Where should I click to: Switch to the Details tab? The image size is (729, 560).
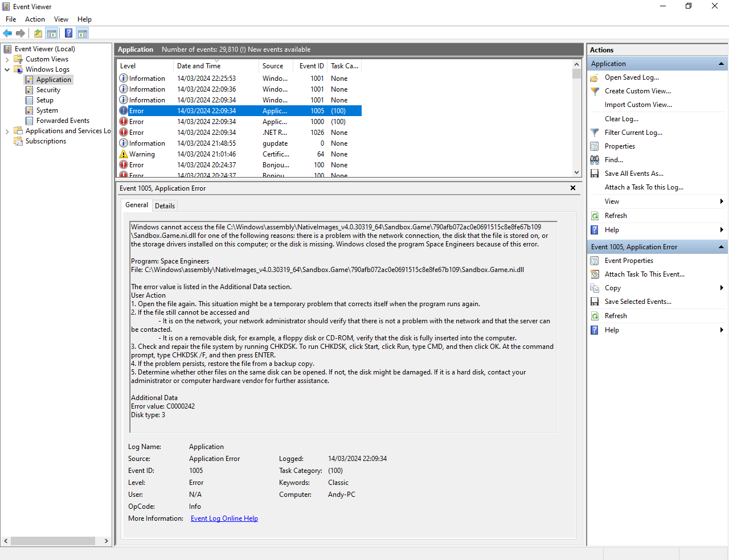tap(165, 206)
